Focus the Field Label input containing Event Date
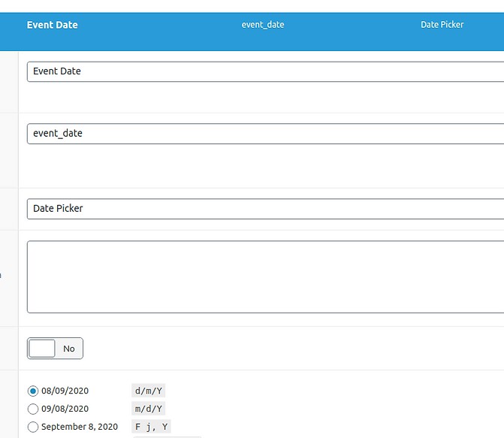 point(264,71)
